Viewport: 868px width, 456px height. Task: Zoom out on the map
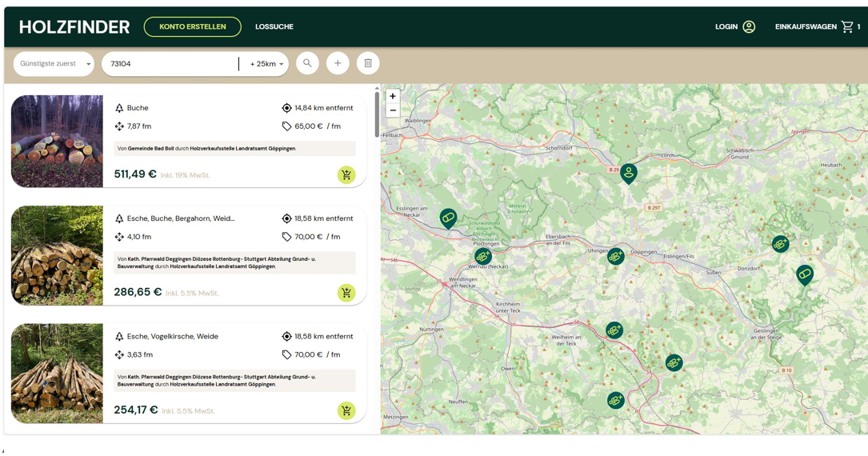coord(393,110)
